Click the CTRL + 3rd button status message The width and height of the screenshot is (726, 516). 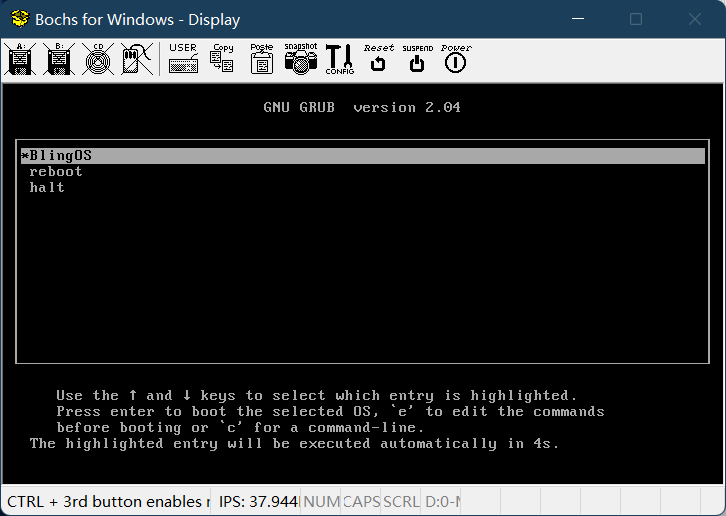point(108,502)
